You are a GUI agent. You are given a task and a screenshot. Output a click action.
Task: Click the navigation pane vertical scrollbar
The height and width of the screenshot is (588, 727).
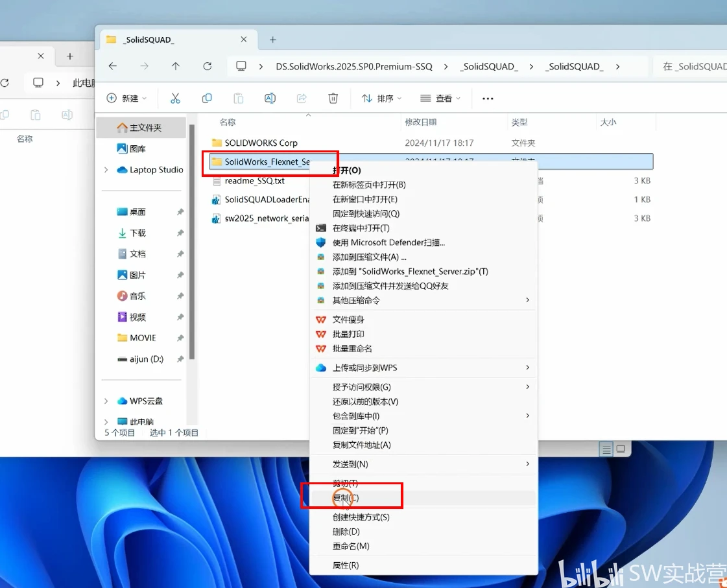tap(192, 241)
